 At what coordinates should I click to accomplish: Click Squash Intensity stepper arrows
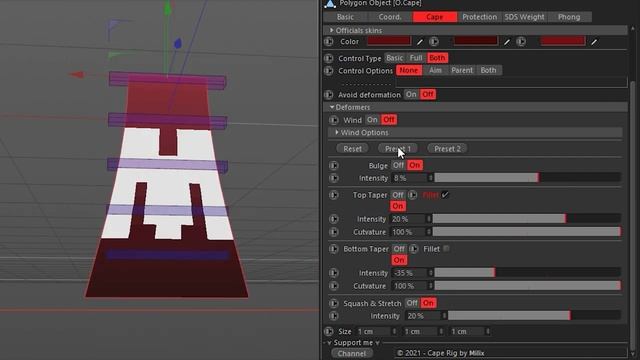[444, 316]
